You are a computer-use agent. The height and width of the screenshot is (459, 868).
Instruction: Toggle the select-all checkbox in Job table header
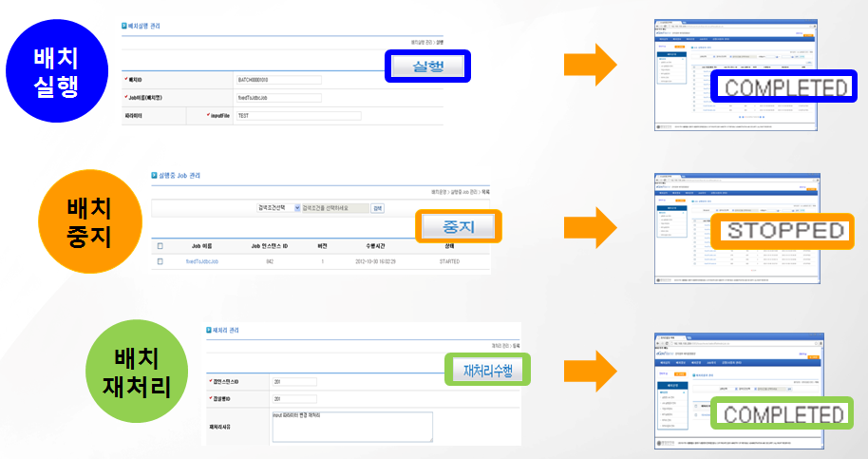pyautogui.click(x=160, y=245)
